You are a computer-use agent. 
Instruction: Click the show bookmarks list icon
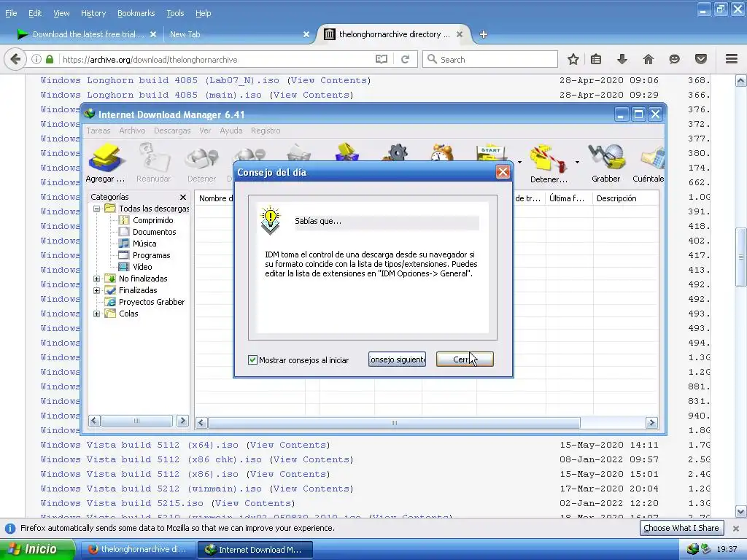point(596,60)
